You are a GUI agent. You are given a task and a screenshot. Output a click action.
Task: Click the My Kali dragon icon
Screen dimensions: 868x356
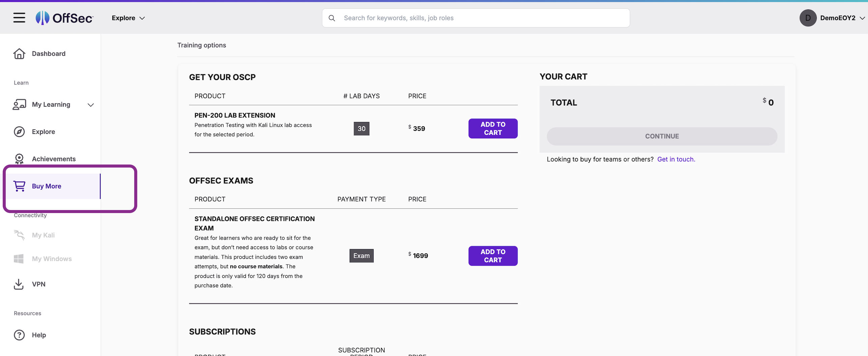click(x=19, y=235)
